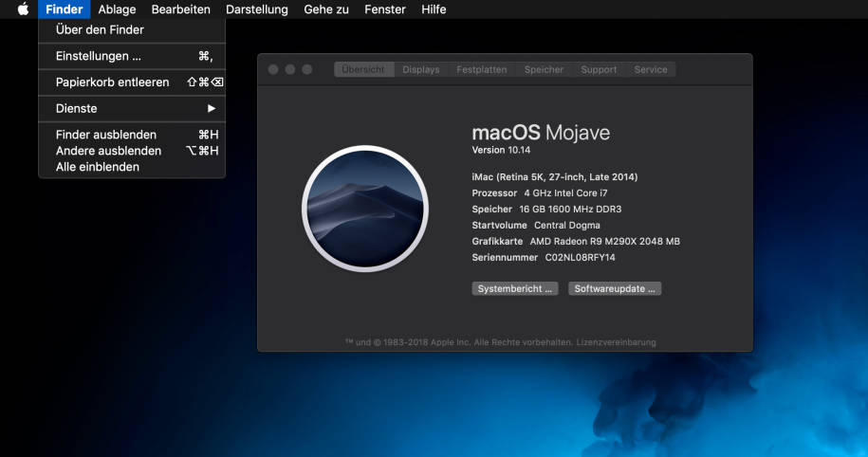Switch to the Support tab
868x457 pixels.
599,69
